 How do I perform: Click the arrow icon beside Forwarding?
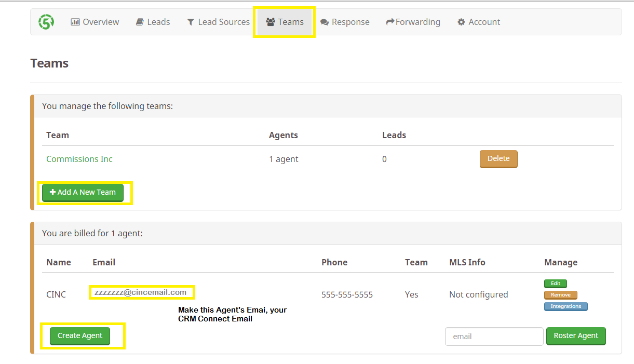click(x=390, y=22)
